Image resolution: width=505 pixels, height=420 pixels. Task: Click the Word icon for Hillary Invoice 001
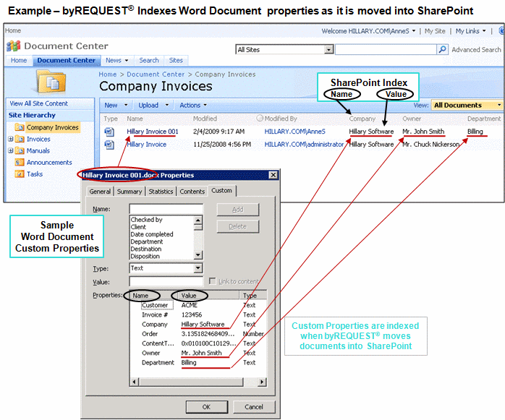[109, 132]
